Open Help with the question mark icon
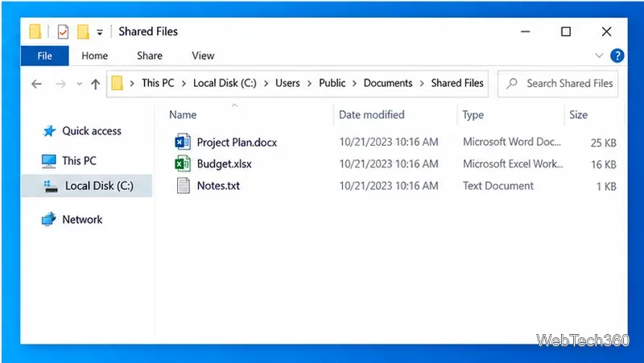 click(x=617, y=56)
